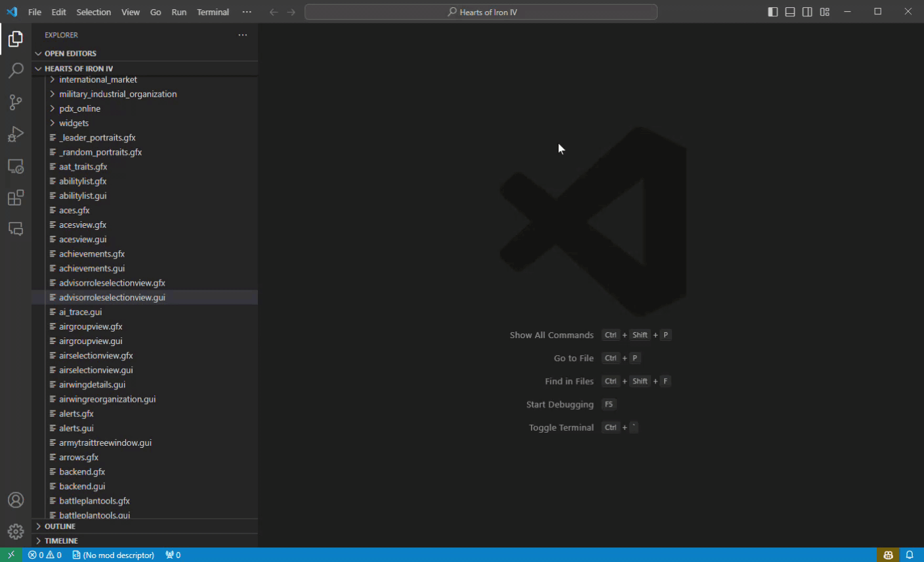Collapse the Hearts of Iron IV folder section
This screenshot has height=562, width=924.
click(x=144, y=68)
